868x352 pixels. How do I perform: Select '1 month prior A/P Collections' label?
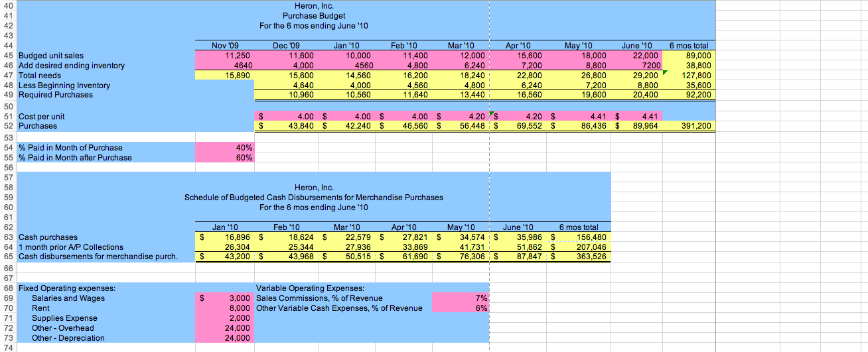72,247
